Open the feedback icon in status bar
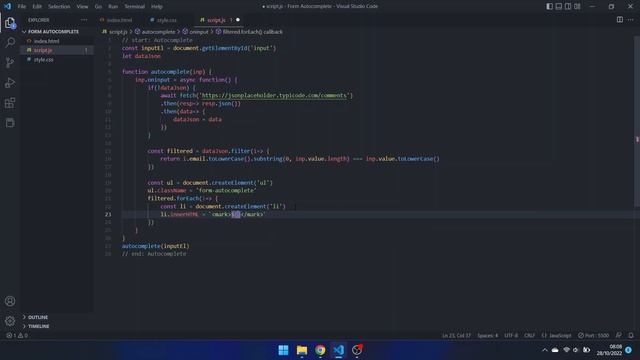Image resolution: width=640 pixels, height=360 pixels. (619, 336)
